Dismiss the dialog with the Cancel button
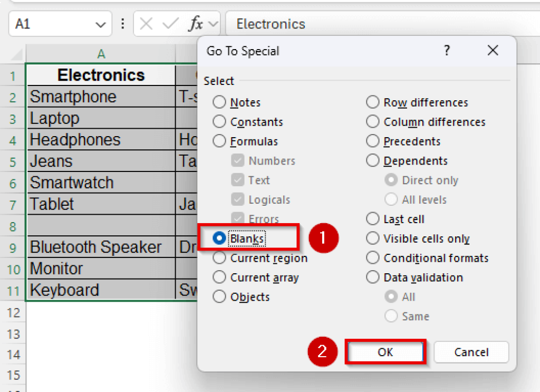This screenshot has width=540, height=392. coord(471,352)
